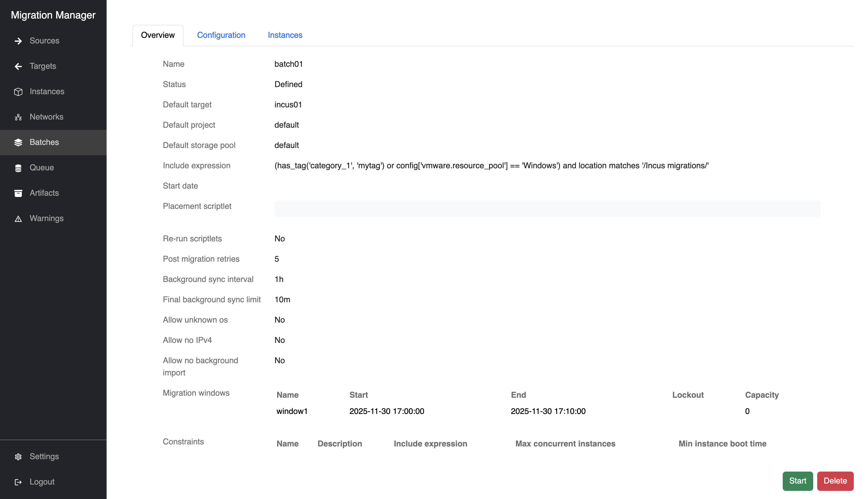Click the Sources arrow icon in sidebar
868x499 pixels.
click(x=18, y=41)
